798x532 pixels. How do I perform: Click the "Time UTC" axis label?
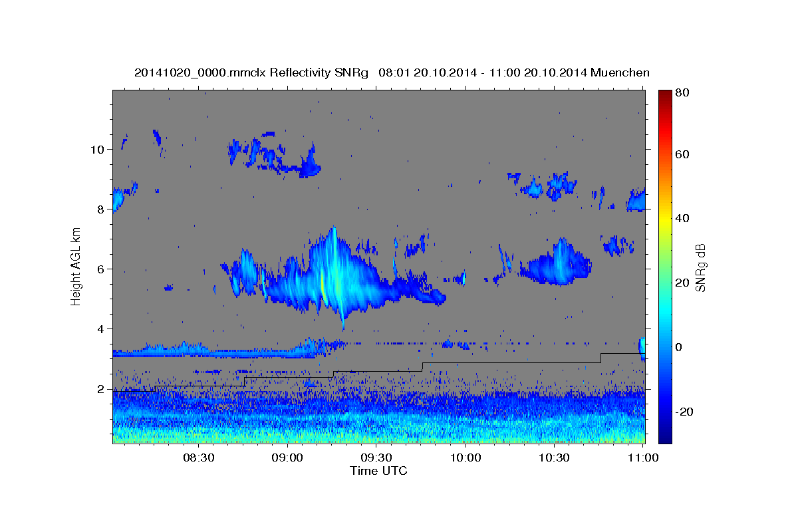(378, 471)
